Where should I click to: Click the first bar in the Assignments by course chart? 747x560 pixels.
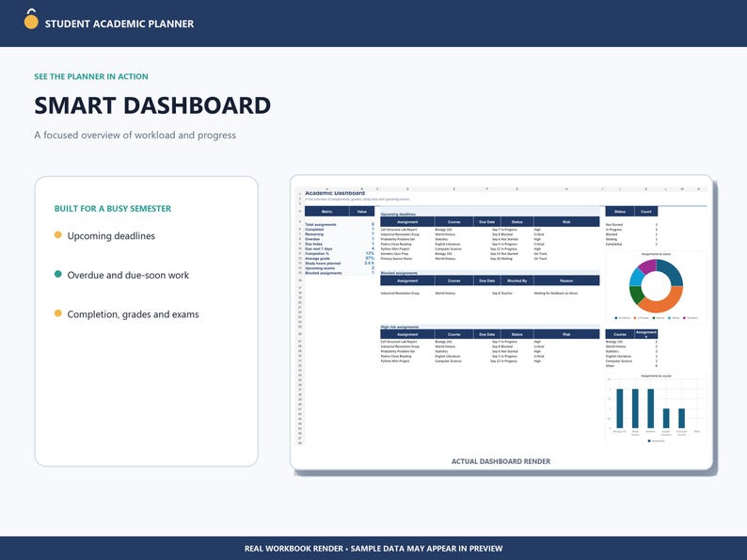[x=619, y=408]
